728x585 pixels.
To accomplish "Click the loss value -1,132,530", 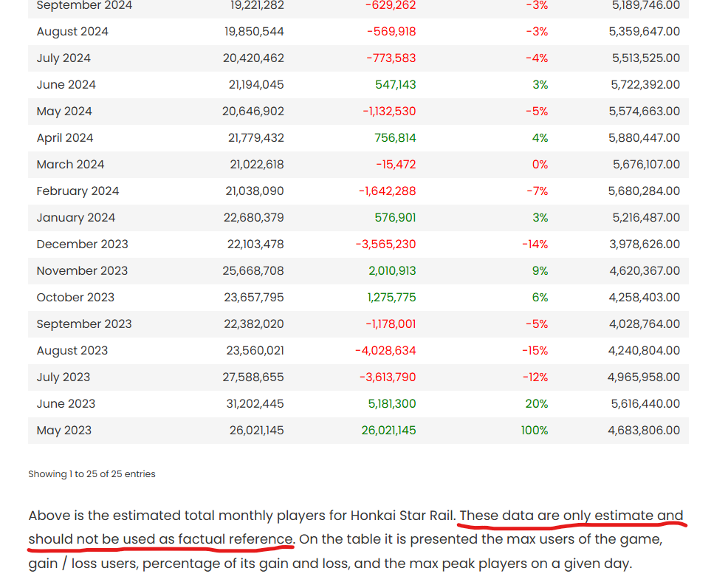I will pyautogui.click(x=390, y=112).
